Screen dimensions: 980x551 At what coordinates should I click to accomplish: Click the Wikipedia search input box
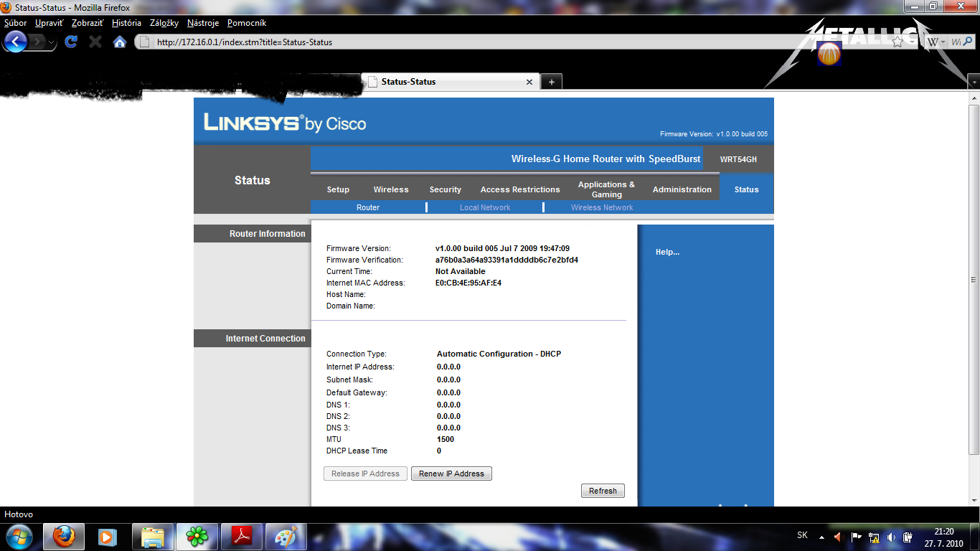pos(956,42)
